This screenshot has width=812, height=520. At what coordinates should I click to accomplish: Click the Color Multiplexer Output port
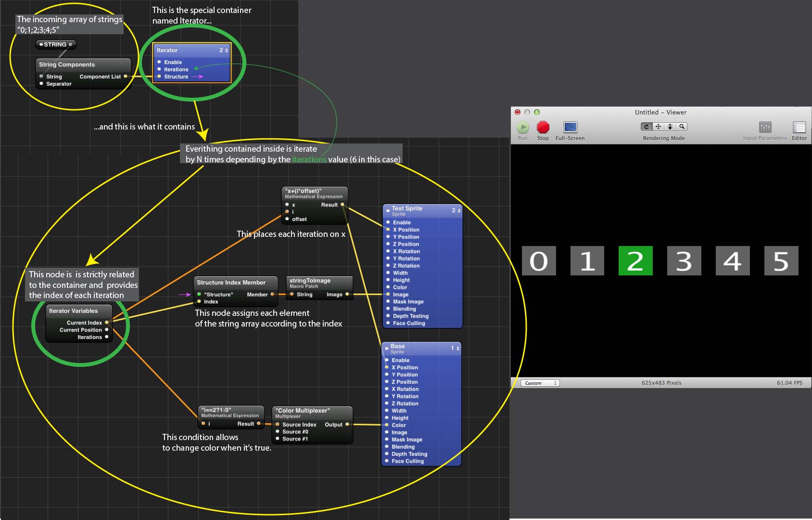click(347, 425)
